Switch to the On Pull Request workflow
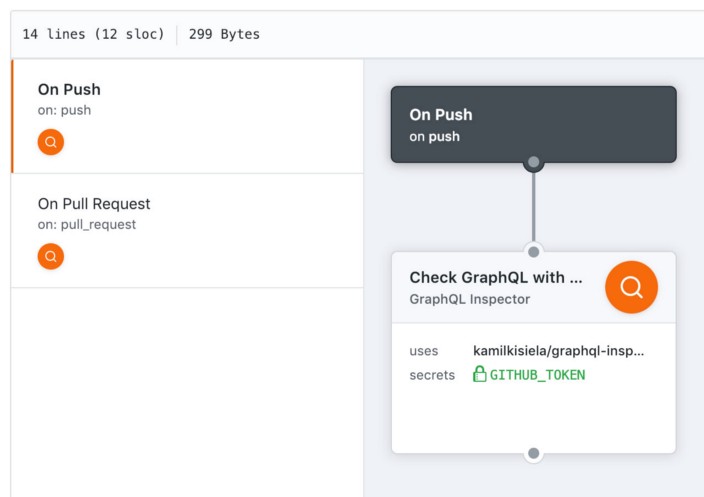The image size is (704, 497). click(94, 204)
